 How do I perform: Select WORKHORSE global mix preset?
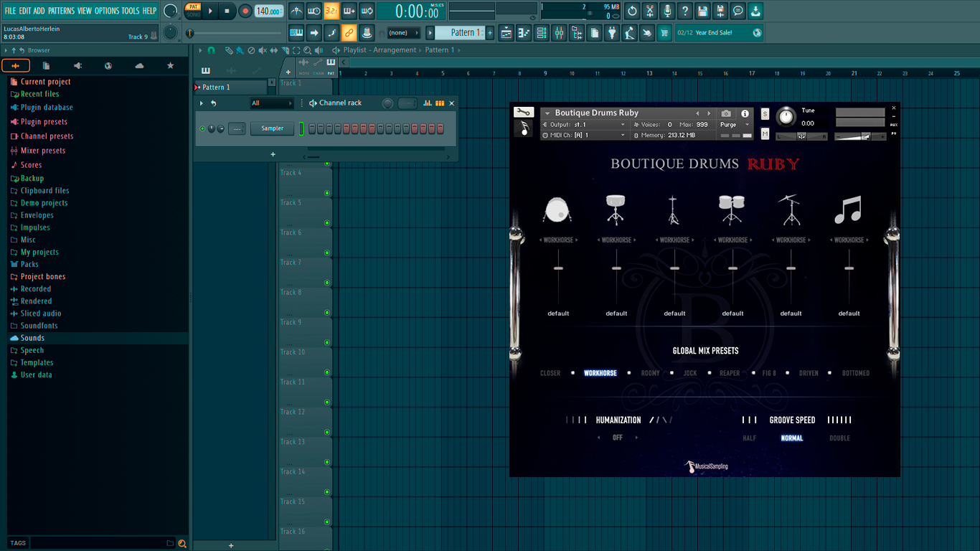600,373
